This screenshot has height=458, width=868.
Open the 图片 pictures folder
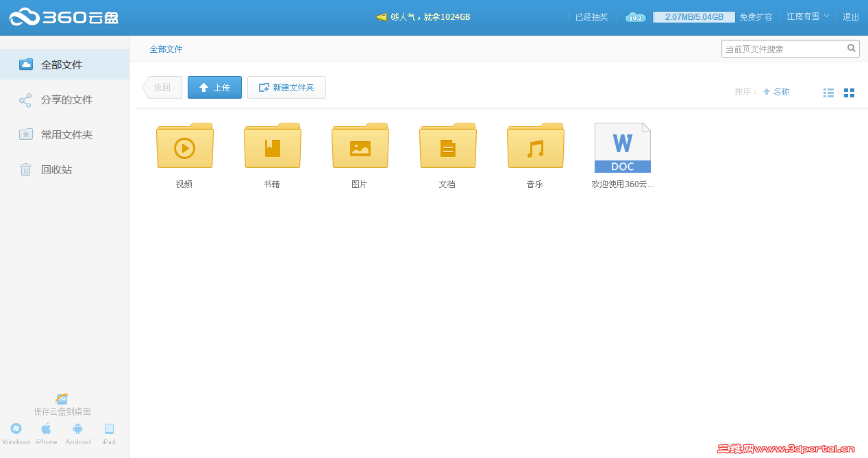tap(360, 145)
